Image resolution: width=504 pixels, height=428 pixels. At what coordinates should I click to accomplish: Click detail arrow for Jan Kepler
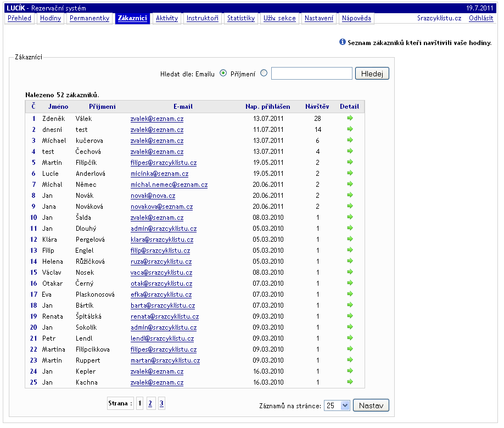pyautogui.click(x=350, y=371)
